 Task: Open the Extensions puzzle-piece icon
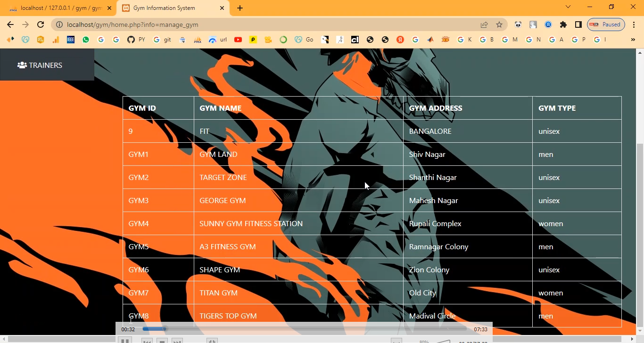click(x=563, y=24)
